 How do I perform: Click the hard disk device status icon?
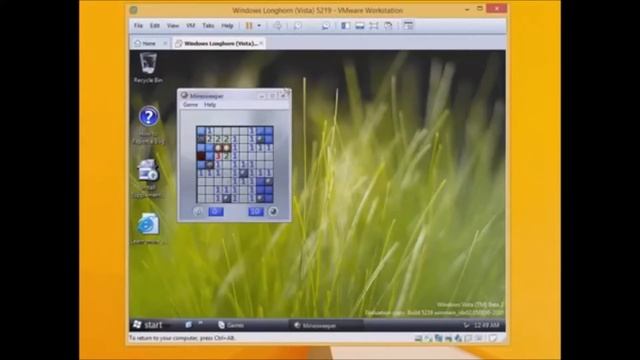tap(418, 338)
